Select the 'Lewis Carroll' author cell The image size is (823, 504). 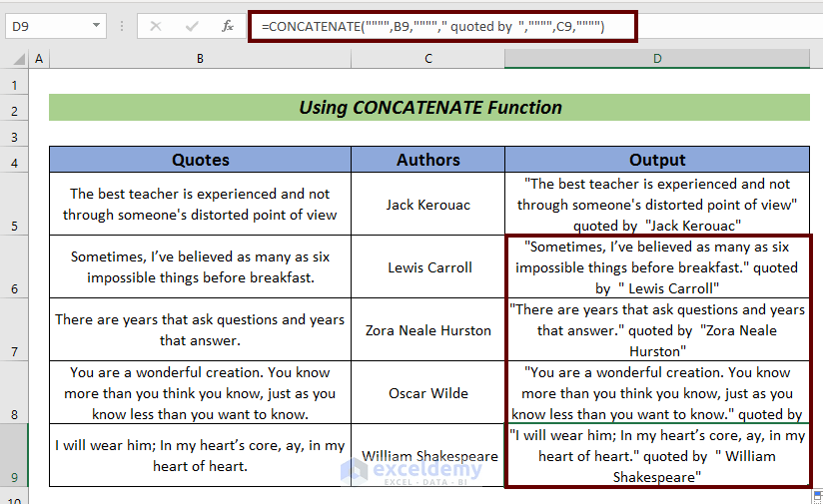tap(428, 266)
